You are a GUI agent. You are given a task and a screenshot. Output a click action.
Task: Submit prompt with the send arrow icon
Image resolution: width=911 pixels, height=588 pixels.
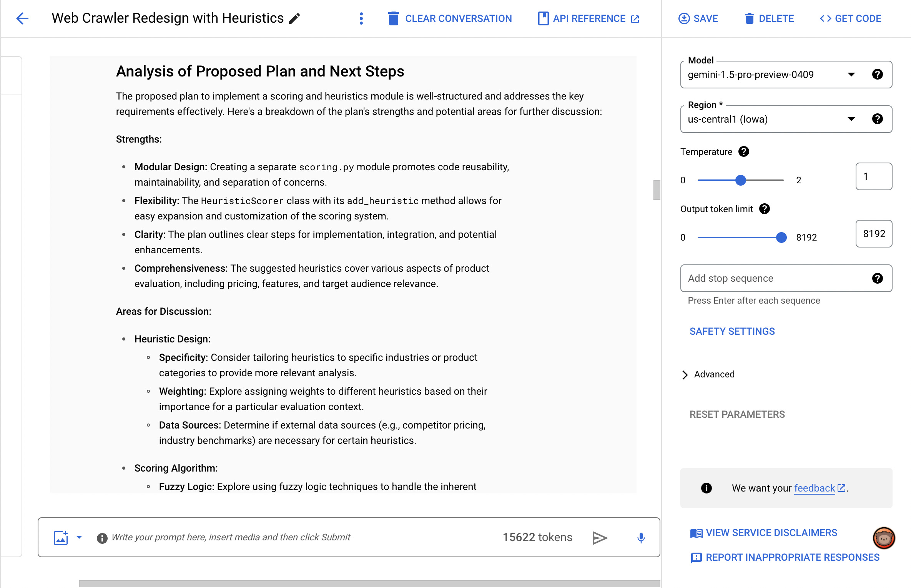tap(600, 538)
